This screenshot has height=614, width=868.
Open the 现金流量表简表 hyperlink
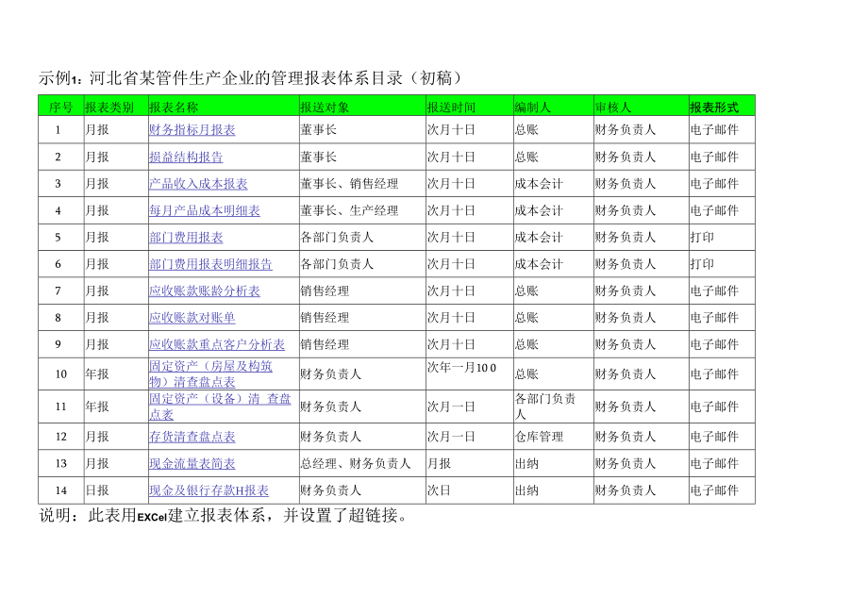coord(190,463)
